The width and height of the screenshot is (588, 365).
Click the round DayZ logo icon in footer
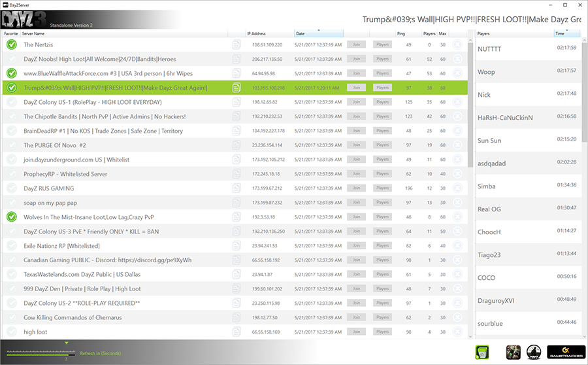click(x=534, y=352)
